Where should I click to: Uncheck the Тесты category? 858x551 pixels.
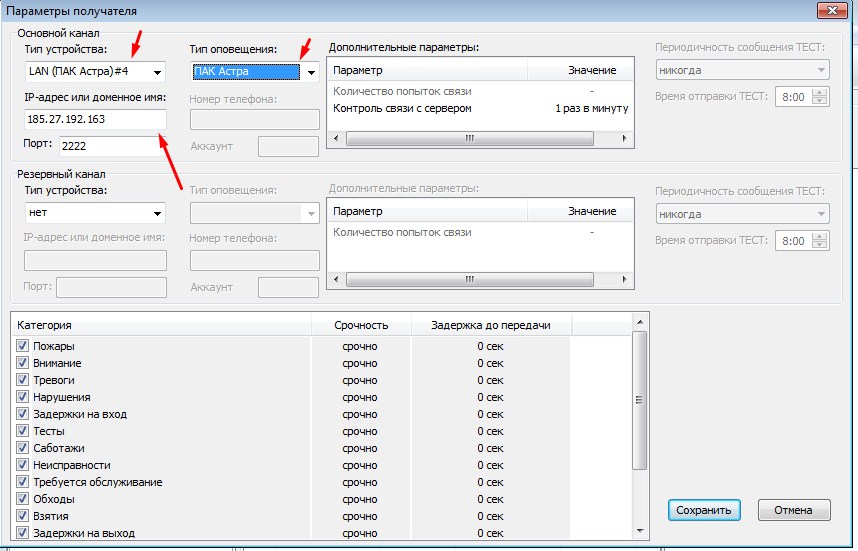pyautogui.click(x=22, y=431)
